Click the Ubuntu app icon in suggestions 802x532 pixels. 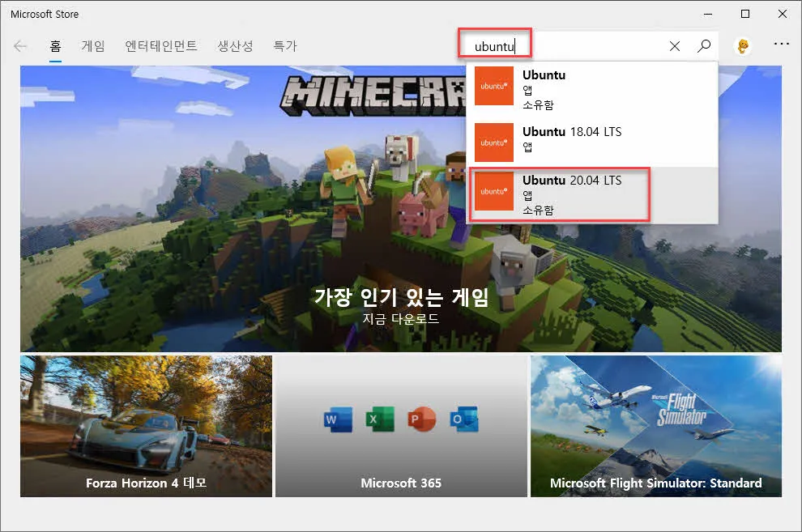(x=493, y=86)
